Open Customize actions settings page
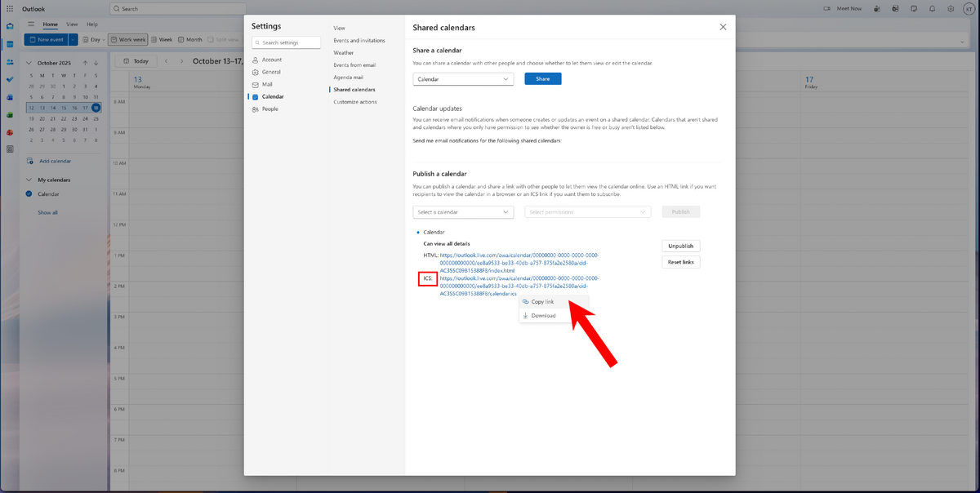The width and height of the screenshot is (980, 493). click(354, 102)
